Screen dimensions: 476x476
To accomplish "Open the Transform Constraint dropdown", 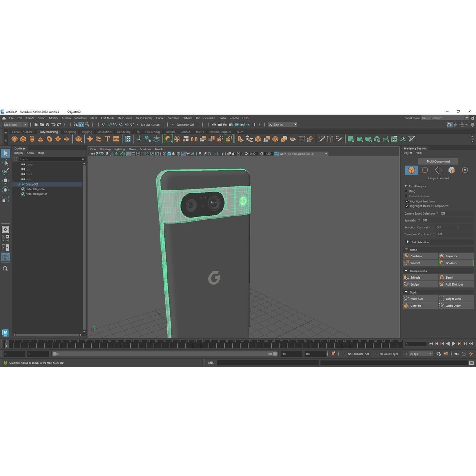I will (x=434, y=234).
